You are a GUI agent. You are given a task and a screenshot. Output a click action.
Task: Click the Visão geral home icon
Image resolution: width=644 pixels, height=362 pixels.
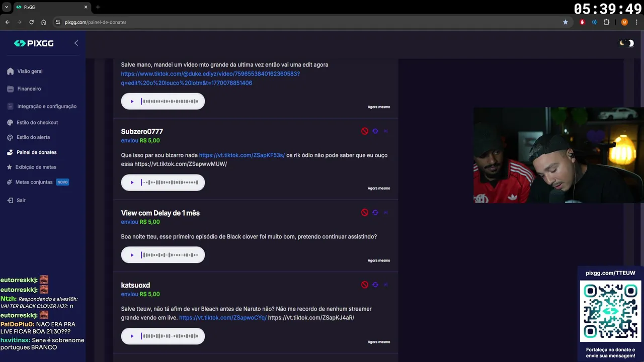coord(11,71)
